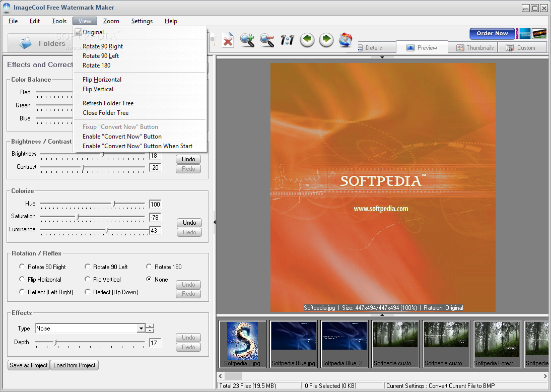Open the Tools menu

pyautogui.click(x=59, y=21)
